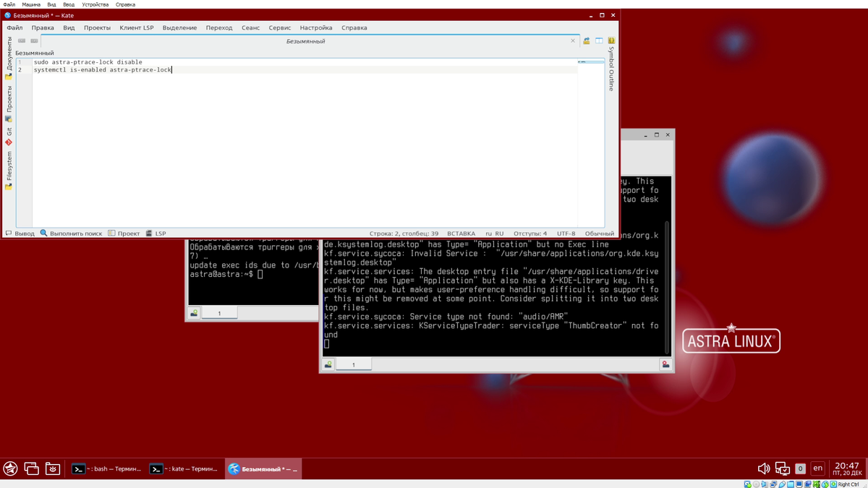
Task: Switch to kate terminal taskbar button
Action: point(184,468)
